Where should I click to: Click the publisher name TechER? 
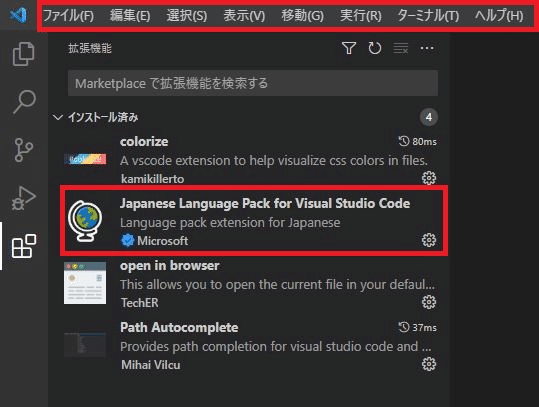pyautogui.click(x=140, y=303)
